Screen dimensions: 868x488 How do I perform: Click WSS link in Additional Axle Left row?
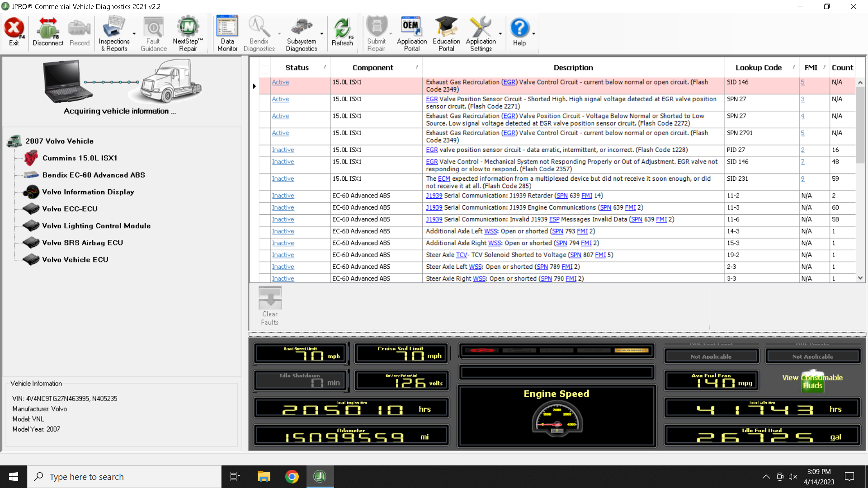click(x=491, y=231)
